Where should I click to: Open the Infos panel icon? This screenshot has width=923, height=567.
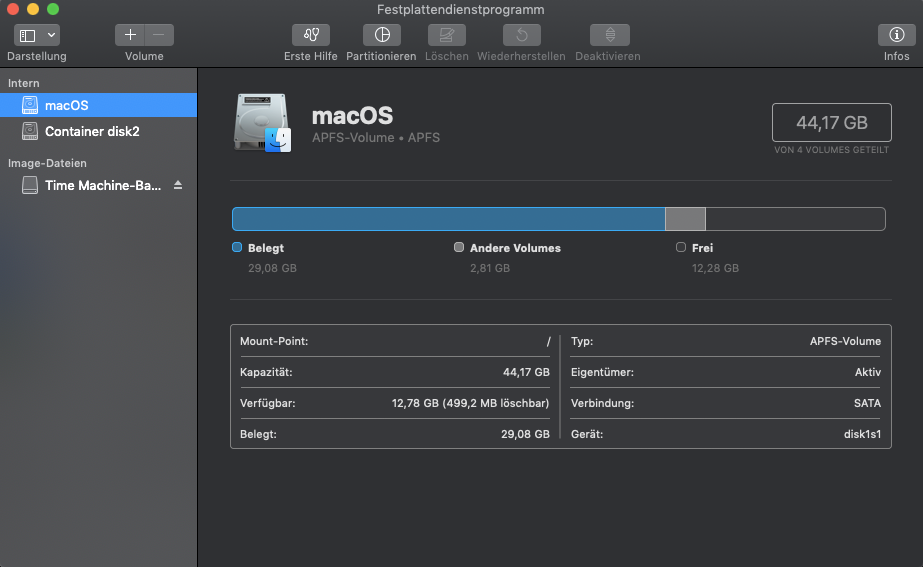click(896, 35)
